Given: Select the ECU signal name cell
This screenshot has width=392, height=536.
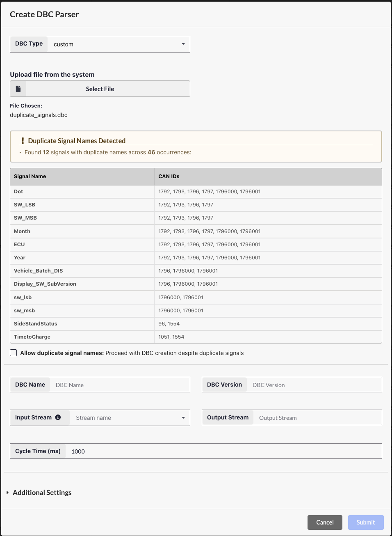Looking at the screenshot, I should (82, 245).
